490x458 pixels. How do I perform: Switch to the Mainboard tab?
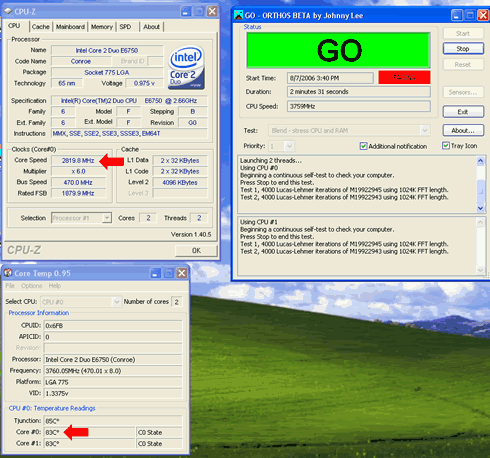coord(70,27)
